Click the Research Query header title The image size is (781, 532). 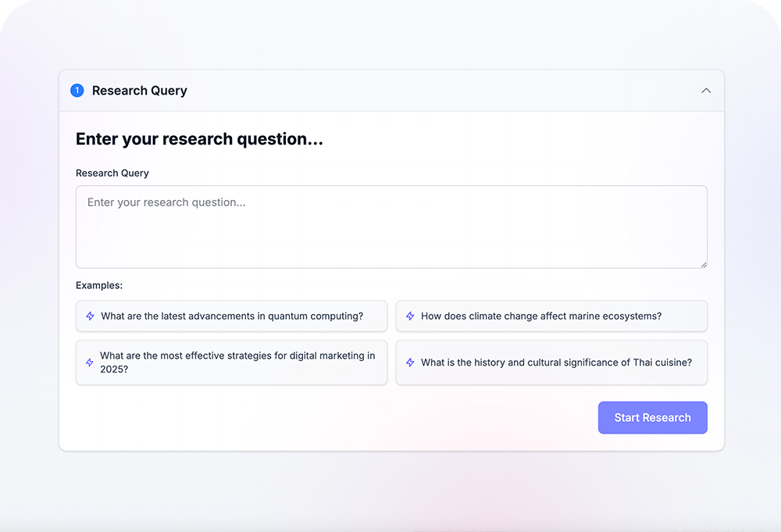(139, 90)
